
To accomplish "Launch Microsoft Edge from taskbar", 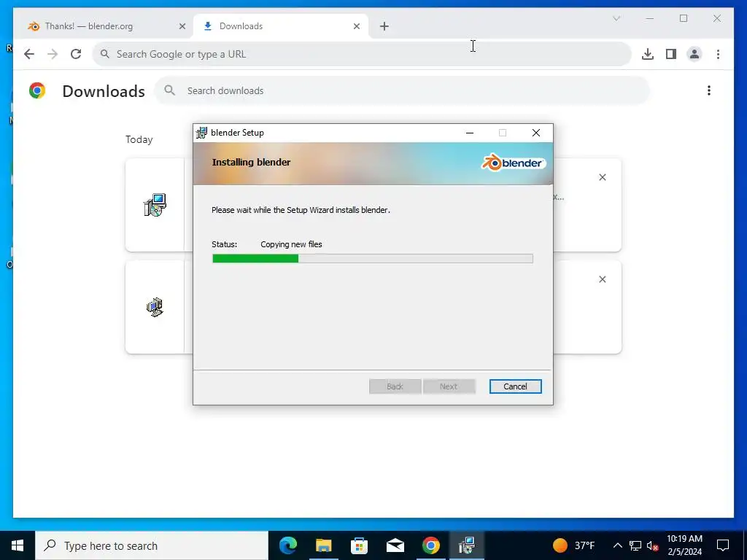I will click(287, 545).
